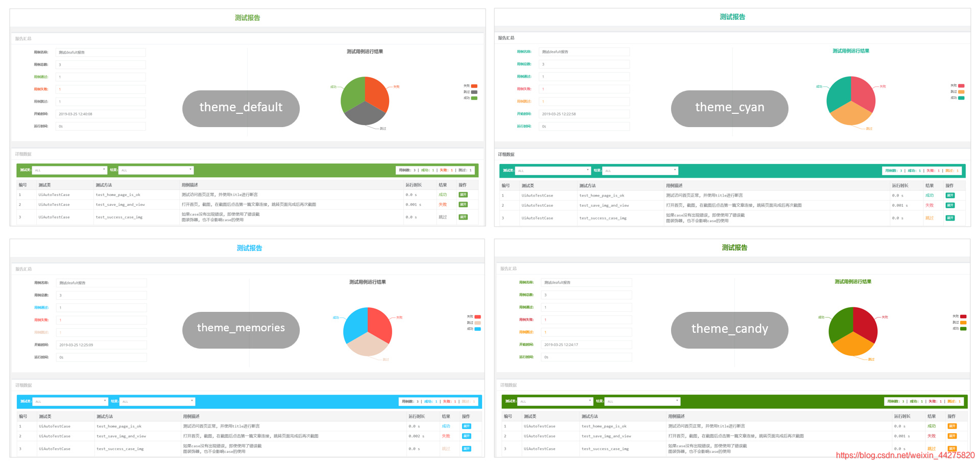The height and width of the screenshot is (465, 980).
Task: Expand row 3 with orange button in theme_candy
Action: click(952, 449)
